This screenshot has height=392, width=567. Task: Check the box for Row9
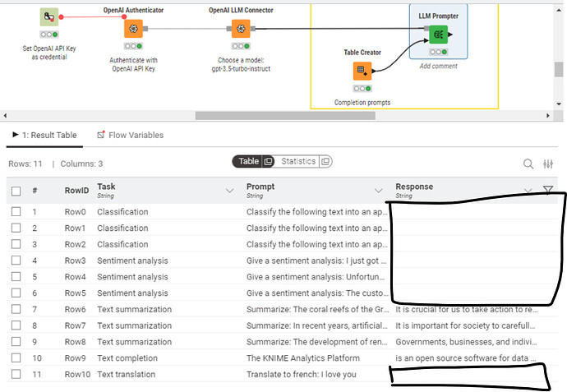point(16,357)
